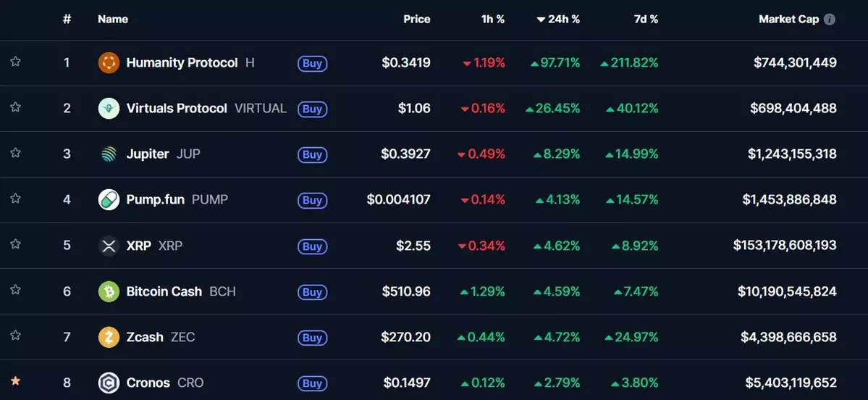Sort by Name column header

click(x=113, y=20)
